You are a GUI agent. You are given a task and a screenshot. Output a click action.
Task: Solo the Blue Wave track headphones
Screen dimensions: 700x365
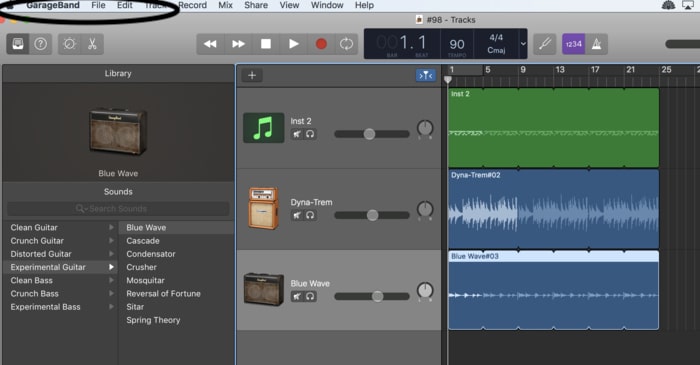point(310,296)
